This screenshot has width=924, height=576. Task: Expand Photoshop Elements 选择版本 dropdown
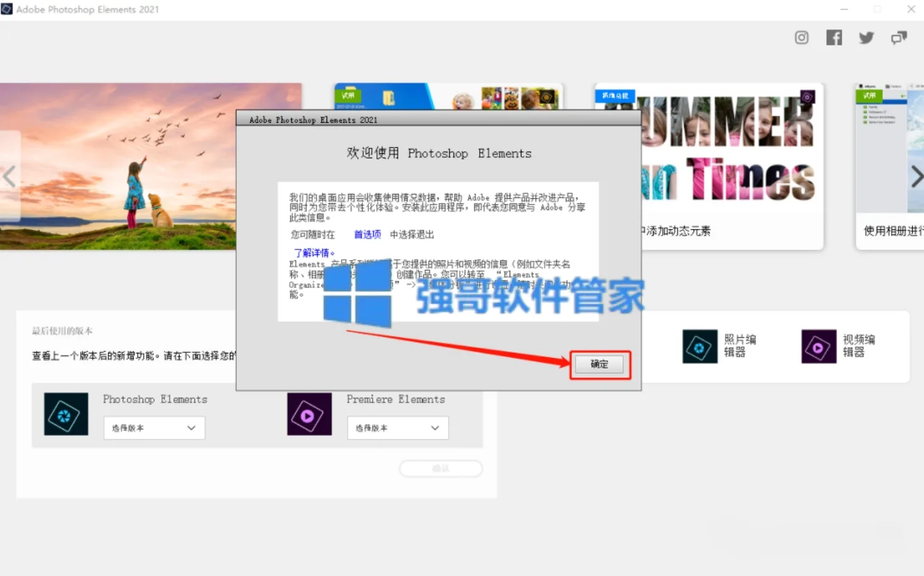154,428
